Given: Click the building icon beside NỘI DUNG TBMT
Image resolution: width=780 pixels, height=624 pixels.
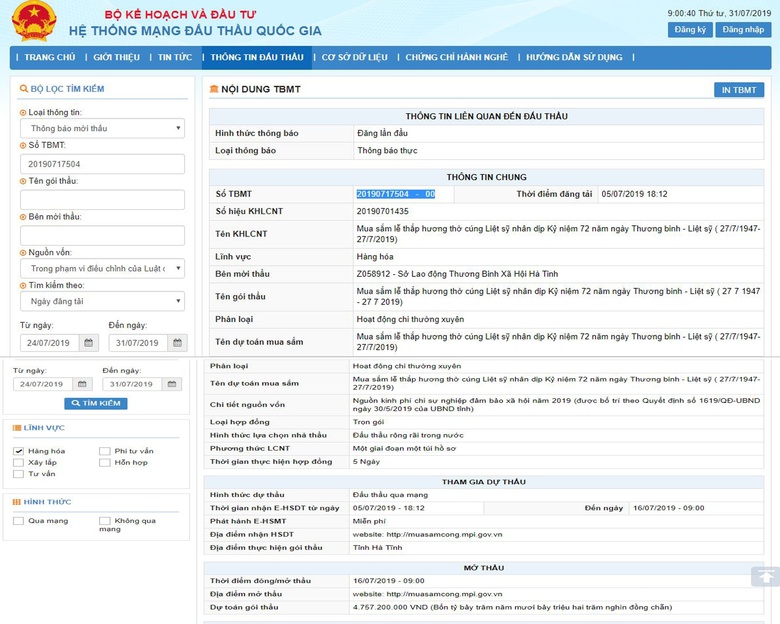Looking at the screenshot, I should 213,90.
